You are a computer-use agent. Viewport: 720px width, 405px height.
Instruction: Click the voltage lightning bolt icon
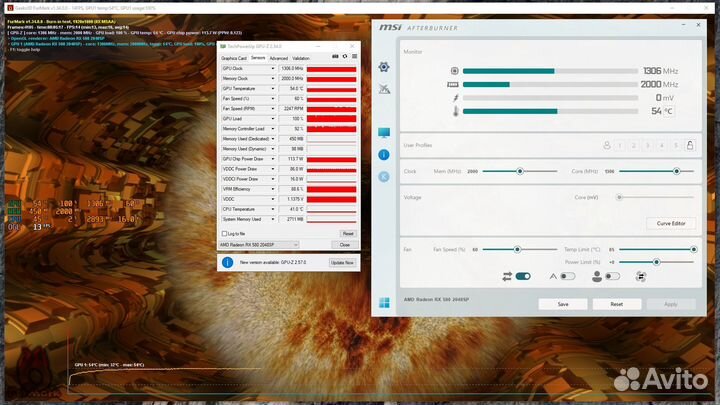point(456,98)
